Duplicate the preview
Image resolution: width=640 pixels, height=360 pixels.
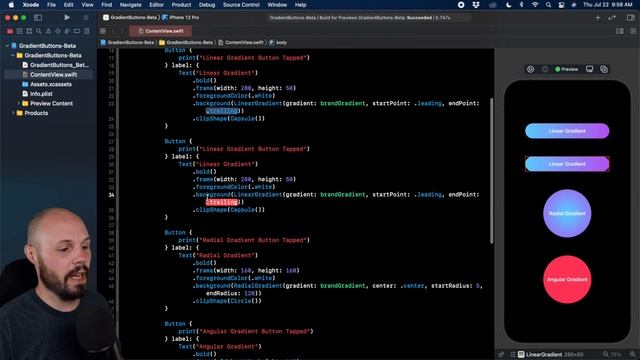click(604, 69)
